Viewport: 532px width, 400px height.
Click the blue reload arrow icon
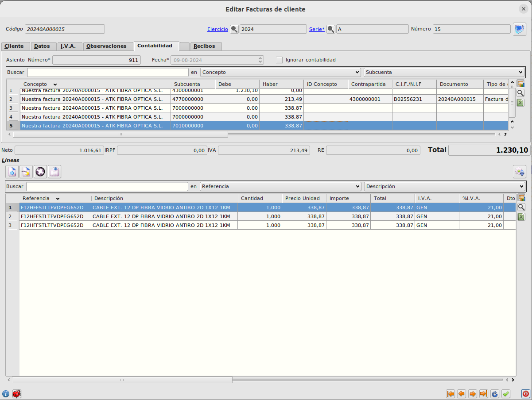[x=495, y=393]
